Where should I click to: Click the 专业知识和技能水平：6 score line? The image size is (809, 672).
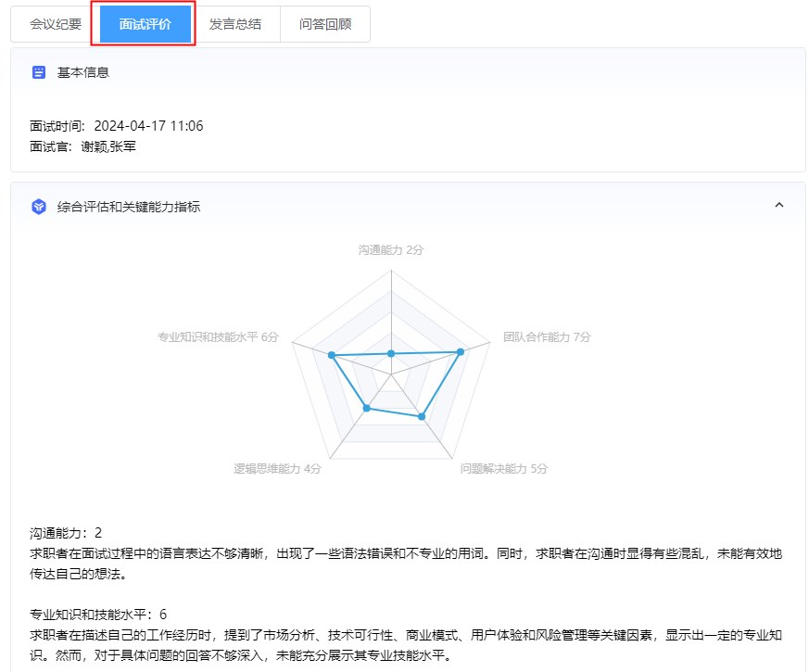pyautogui.click(x=98, y=615)
